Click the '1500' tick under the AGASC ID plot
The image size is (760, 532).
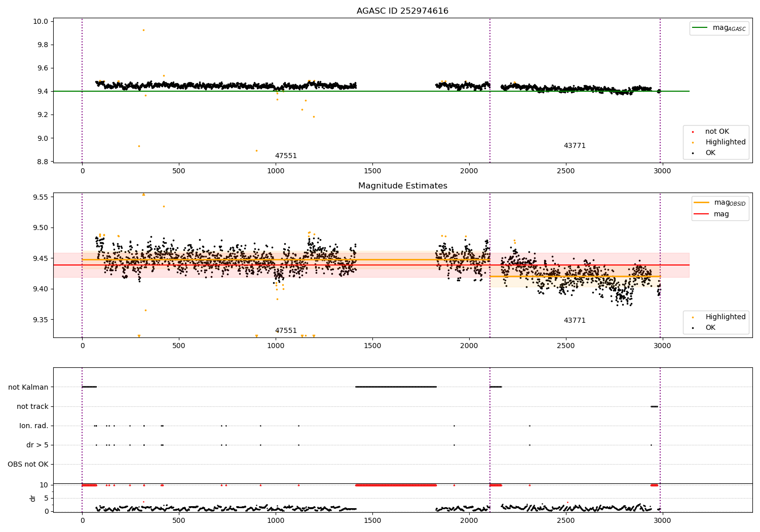tap(372, 171)
